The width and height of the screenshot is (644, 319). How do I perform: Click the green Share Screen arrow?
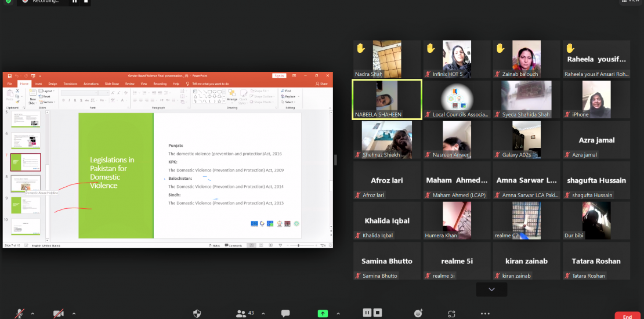point(323,314)
